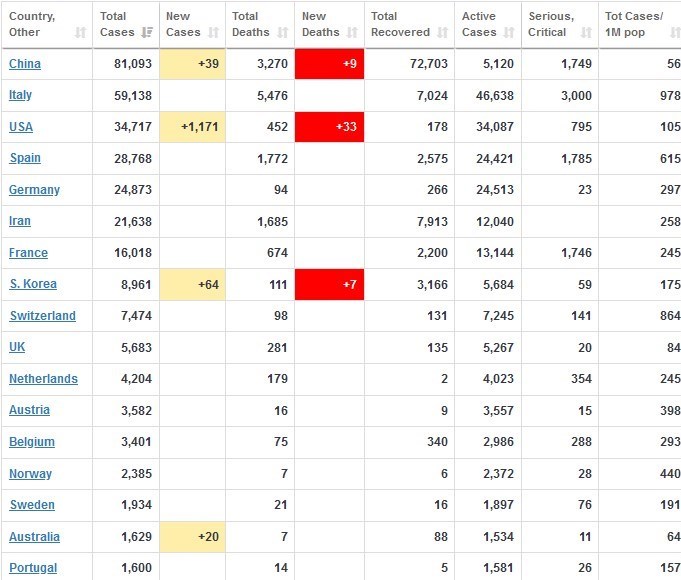This screenshot has width=681, height=580.
Task: Select Norway's total cases value 2,385
Action: point(136,474)
